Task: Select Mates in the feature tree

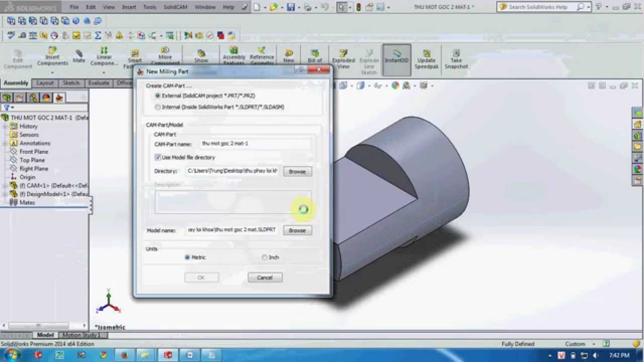Action: [x=27, y=203]
